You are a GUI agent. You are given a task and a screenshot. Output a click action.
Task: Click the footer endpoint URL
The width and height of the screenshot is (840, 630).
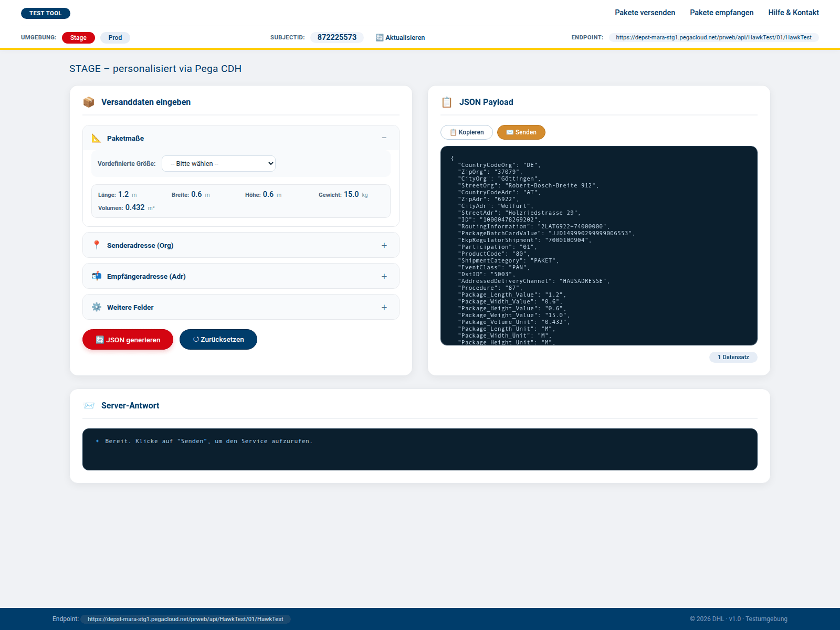point(185,619)
